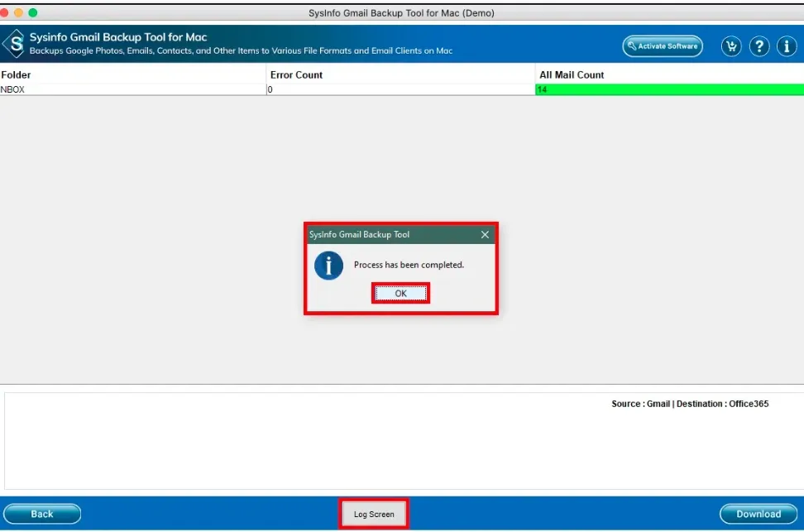Open the help question mark icon
This screenshot has width=804, height=532.
pyautogui.click(x=759, y=46)
